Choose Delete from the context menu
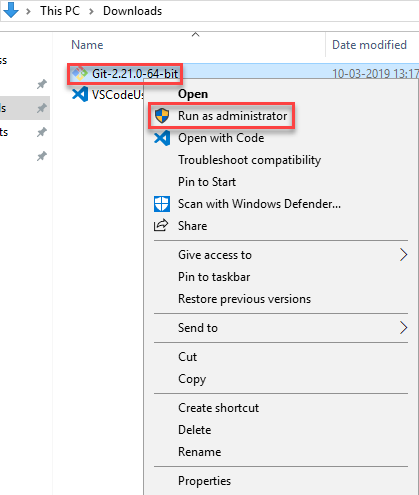419x495 pixels. pos(195,430)
